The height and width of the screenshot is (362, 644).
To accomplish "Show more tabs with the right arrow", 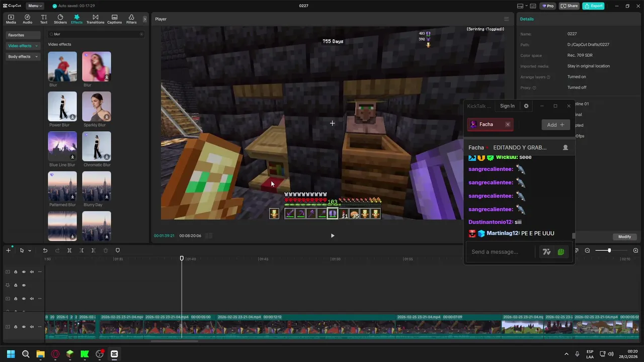I will (145, 19).
